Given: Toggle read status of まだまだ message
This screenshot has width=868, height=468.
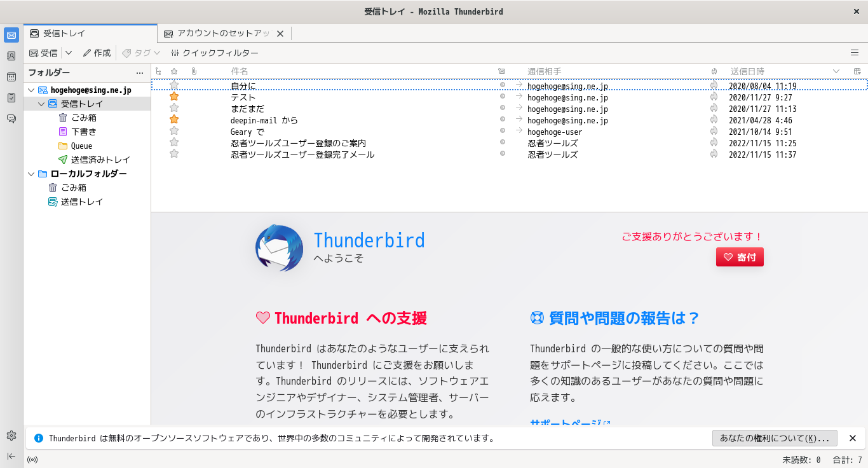Looking at the screenshot, I should (x=503, y=108).
